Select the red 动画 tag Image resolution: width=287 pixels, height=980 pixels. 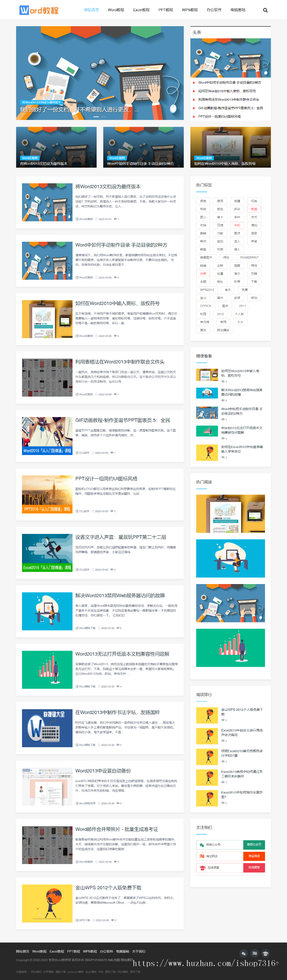tap(203, 274)
